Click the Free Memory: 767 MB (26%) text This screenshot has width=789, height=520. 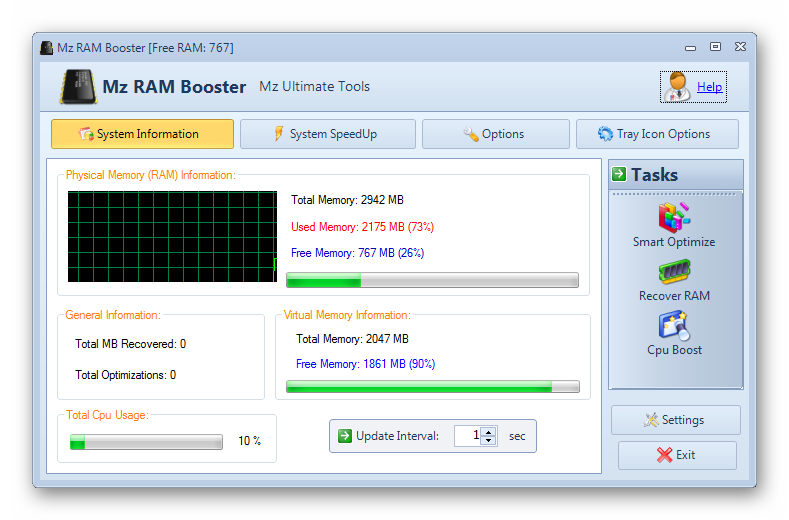click(x=357, y=253)
